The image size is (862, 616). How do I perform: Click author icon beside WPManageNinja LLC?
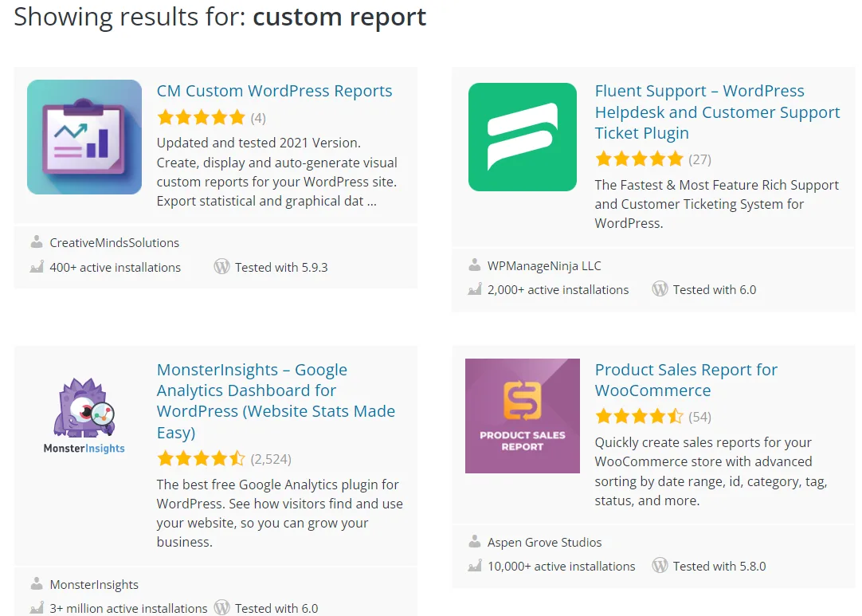(475, 265)
